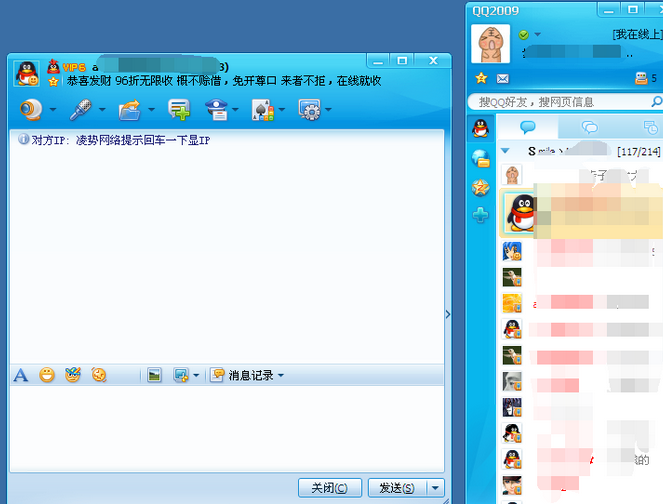Image resolution: width=663 pixels, height=504 pixels.
Task: Start a voice chat with microphone icon
Action: 81,110
